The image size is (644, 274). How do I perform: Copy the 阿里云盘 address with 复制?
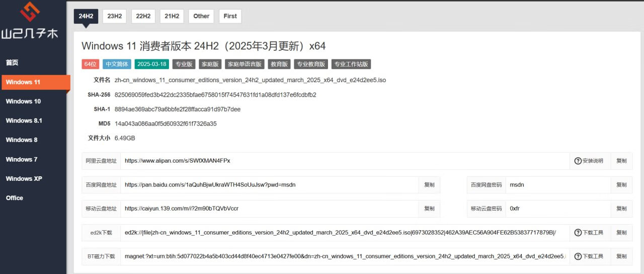[x=621, y=161]
